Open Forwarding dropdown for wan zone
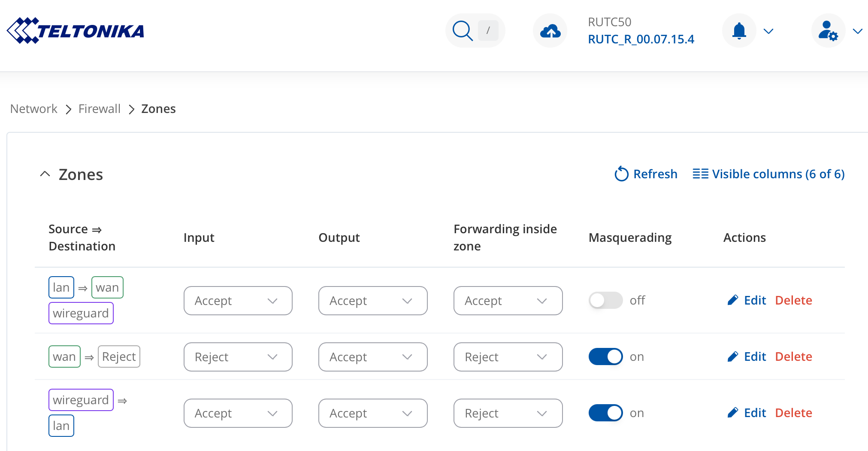This screenshot has height=451, width=868. click(x=508, y=357)
